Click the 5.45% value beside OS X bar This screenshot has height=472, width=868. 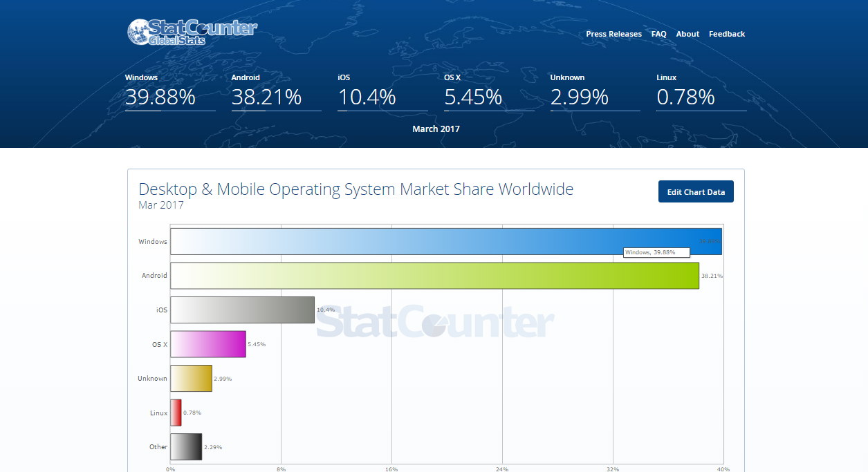point(257,344)
